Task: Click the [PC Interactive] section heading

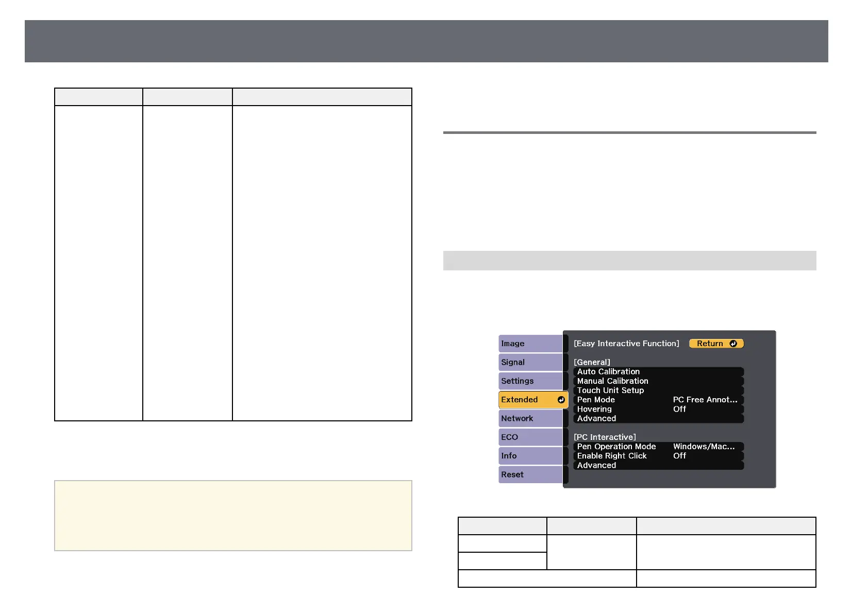Action: point(605,437)
